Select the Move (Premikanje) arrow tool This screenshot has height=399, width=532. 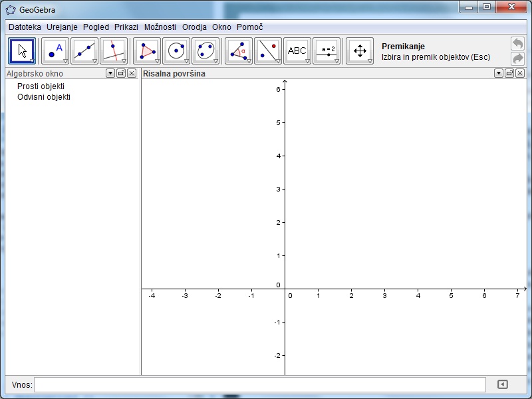(x=22, y=51)
